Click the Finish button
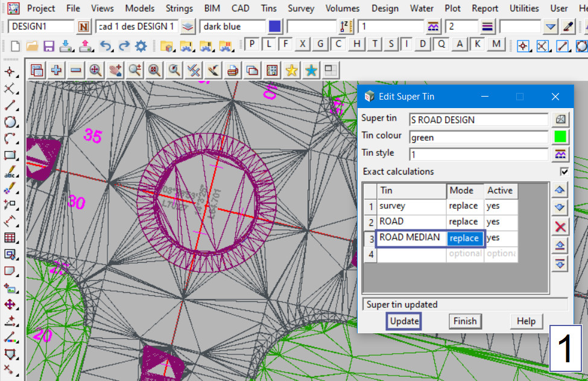588x381 pixels. (x=465, y=321)
